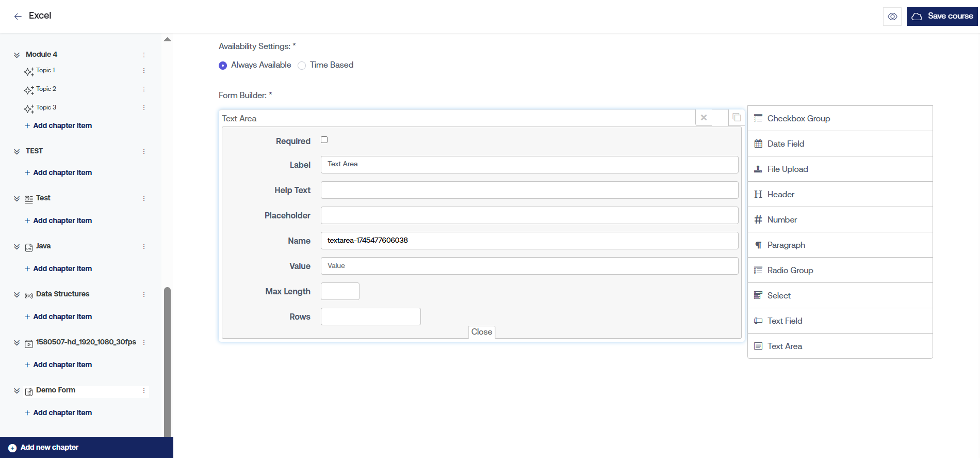The height and width of the screenshot is (458, 980).
Task: Click the Save course button
Action: pos(942,17)
